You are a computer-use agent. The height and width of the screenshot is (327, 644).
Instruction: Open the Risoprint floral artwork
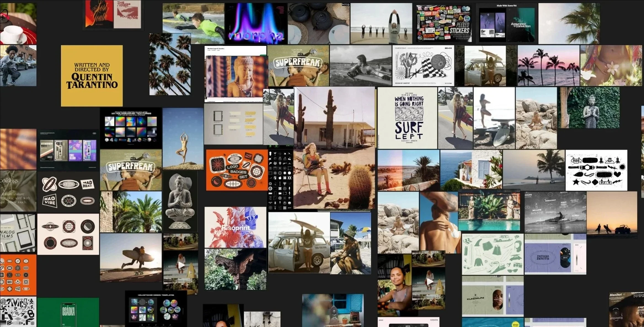tap(235, 227)
